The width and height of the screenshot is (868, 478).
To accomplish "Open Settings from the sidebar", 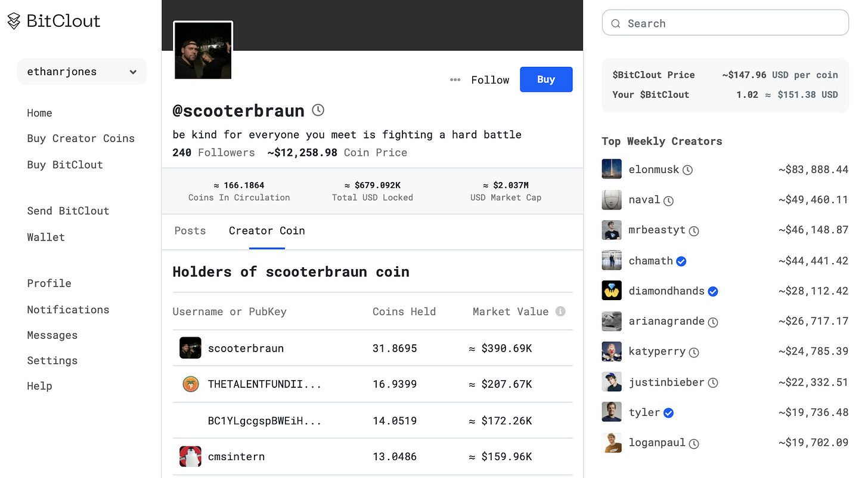I will coord(52,360).
